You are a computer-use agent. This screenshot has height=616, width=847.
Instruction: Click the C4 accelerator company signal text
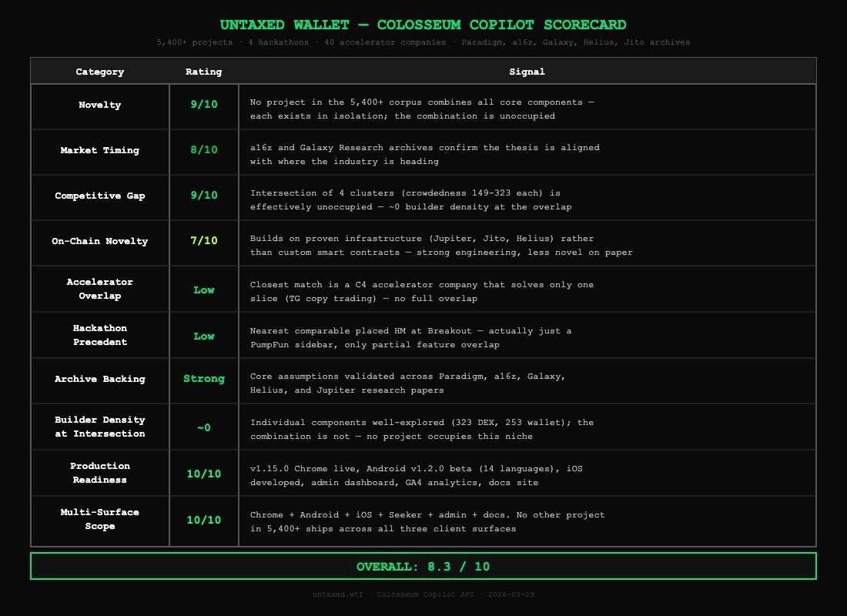[422, 291]
